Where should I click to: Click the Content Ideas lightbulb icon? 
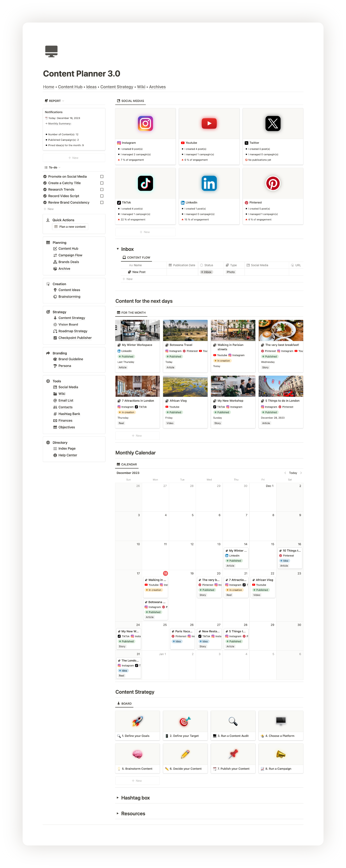click(x=55, y=290)
